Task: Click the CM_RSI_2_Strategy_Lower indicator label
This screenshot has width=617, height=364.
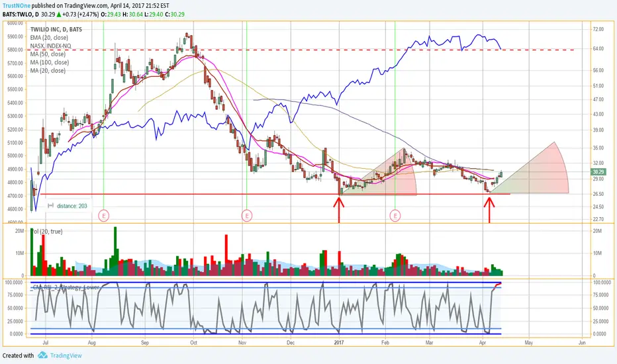Action: 66,287
